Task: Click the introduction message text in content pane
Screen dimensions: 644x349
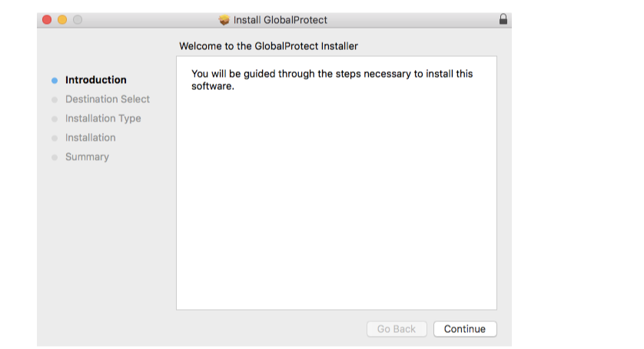Action: 332,80
